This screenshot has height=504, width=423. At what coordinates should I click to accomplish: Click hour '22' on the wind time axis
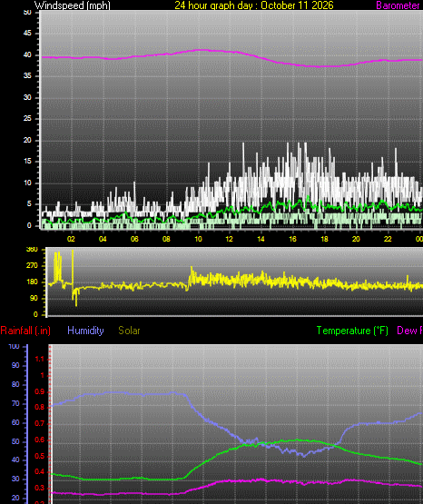pos(388,239)
